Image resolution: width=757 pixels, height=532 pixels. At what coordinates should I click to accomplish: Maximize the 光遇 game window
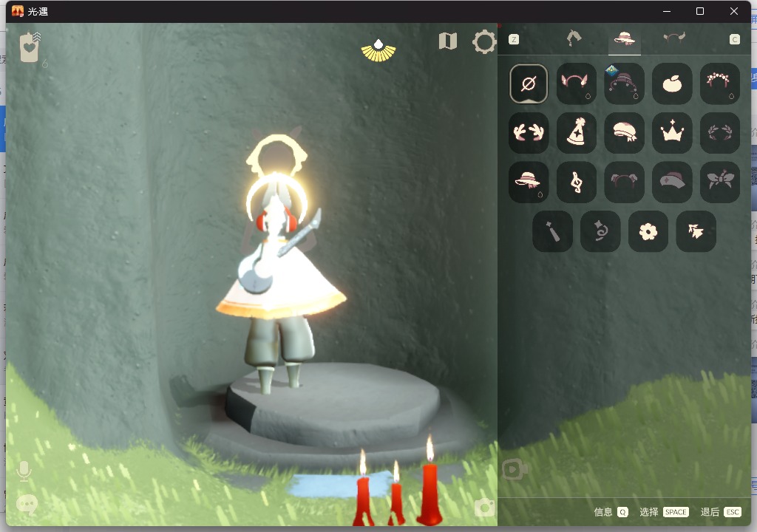tap(700, 11)
